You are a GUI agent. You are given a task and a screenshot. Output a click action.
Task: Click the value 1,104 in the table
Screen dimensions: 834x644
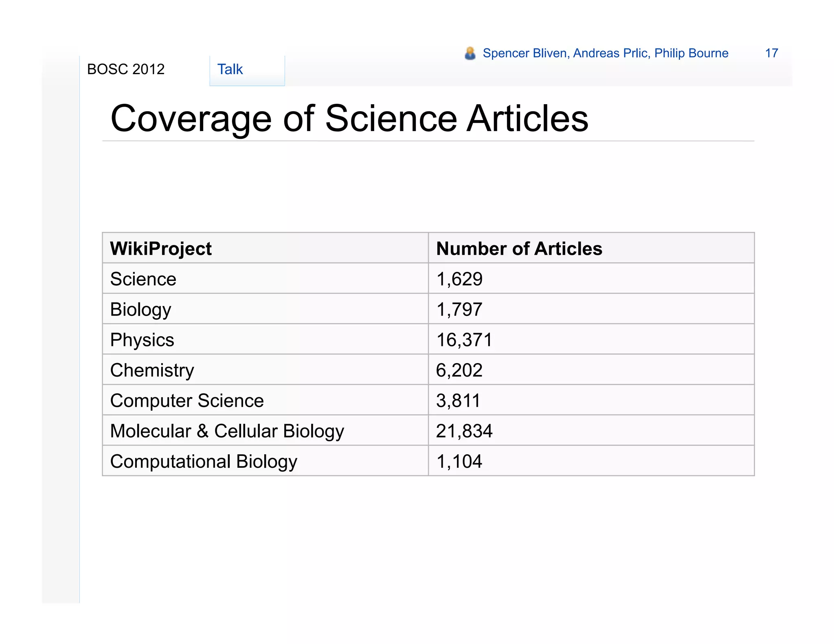click(x=459, y=462)
